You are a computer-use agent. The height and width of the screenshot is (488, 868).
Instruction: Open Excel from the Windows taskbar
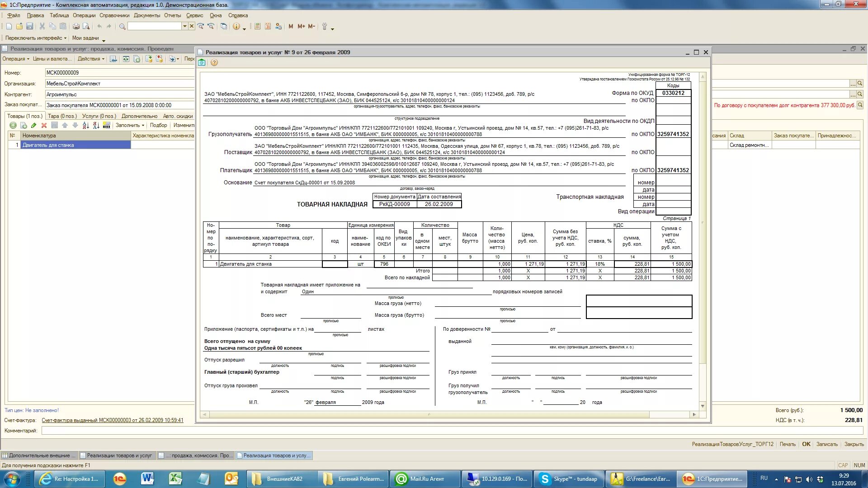coord(175,479)
